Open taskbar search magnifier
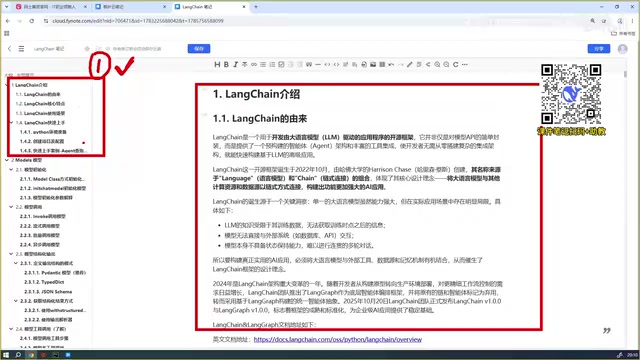The height and width of the screenshot is (360, 640). (x=18, y=355)
